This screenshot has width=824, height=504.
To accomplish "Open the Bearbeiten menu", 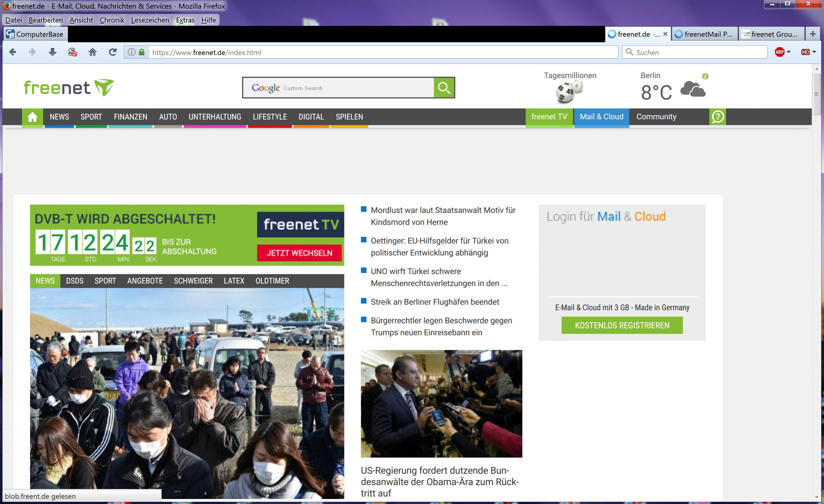I will click(x=46, y=20).
